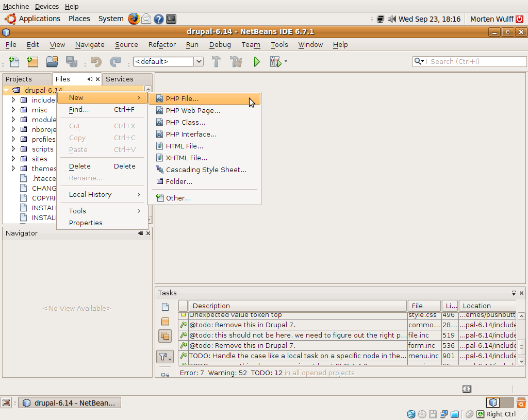
Task: Expand the nbproject folder node
Action: tap(13, 129)
